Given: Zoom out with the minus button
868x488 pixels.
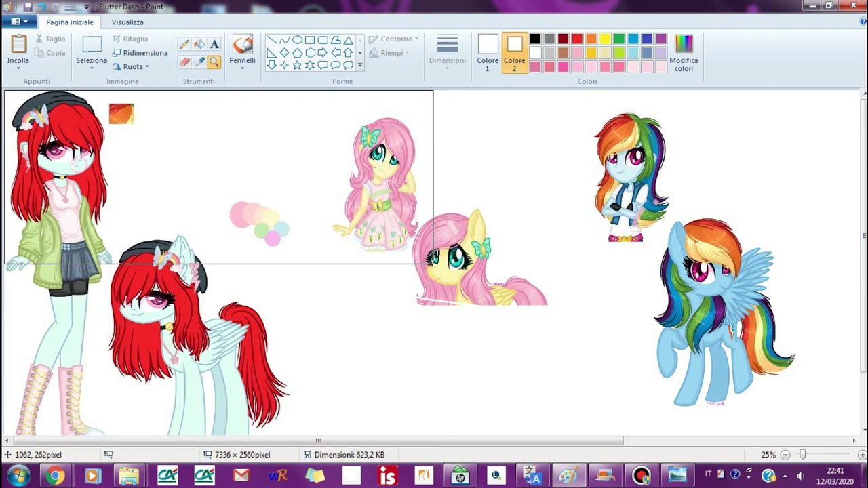Looking at the screenshot, I should point(785,455).
